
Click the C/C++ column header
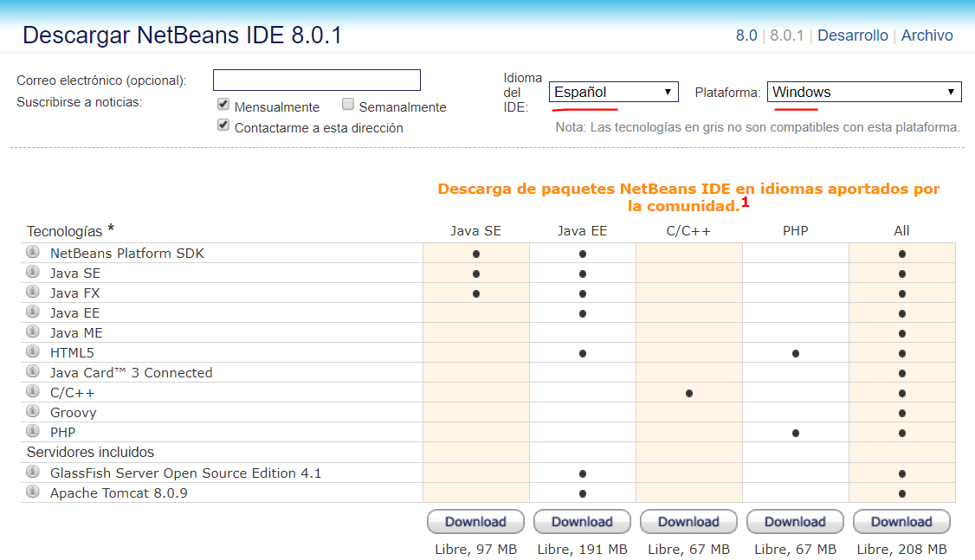coord(688,231)
